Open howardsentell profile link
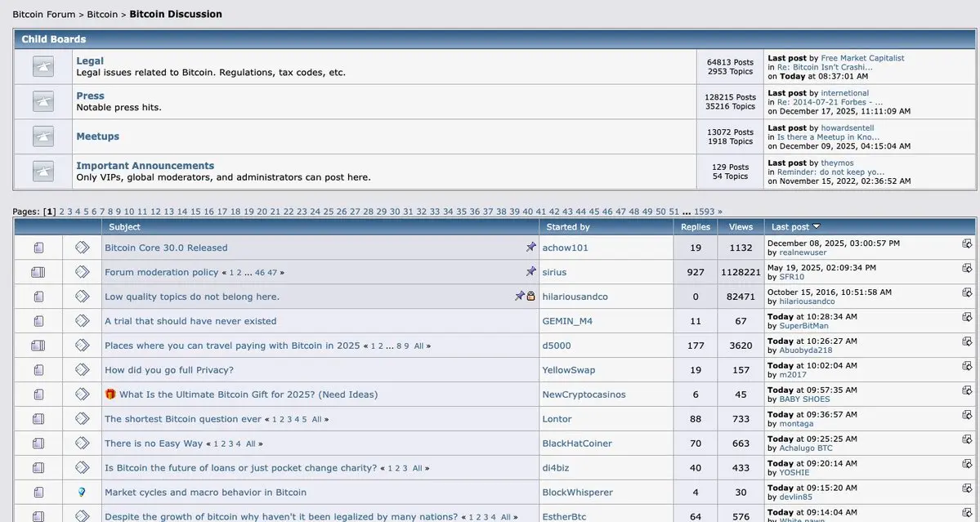 click(x=848, y=128)
